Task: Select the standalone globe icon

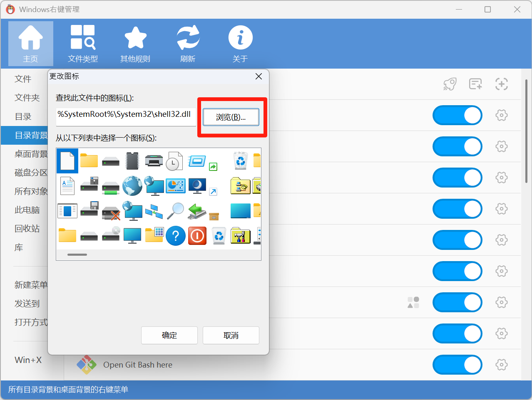Action: coord(132,186)
